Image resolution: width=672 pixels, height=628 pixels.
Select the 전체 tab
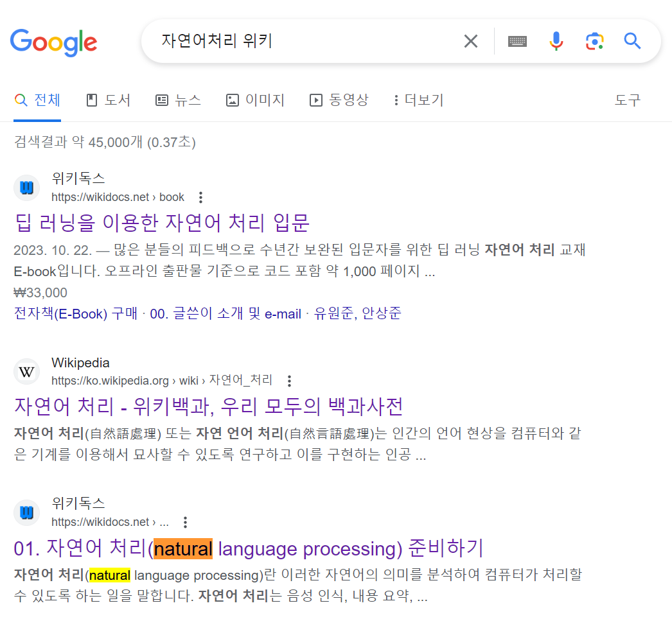click(37, 100)
